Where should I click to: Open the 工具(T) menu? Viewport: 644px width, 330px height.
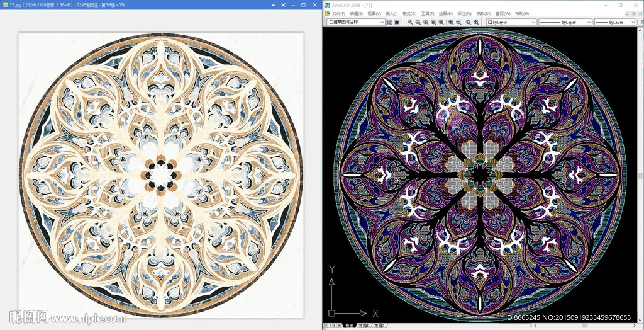[428, 14]
